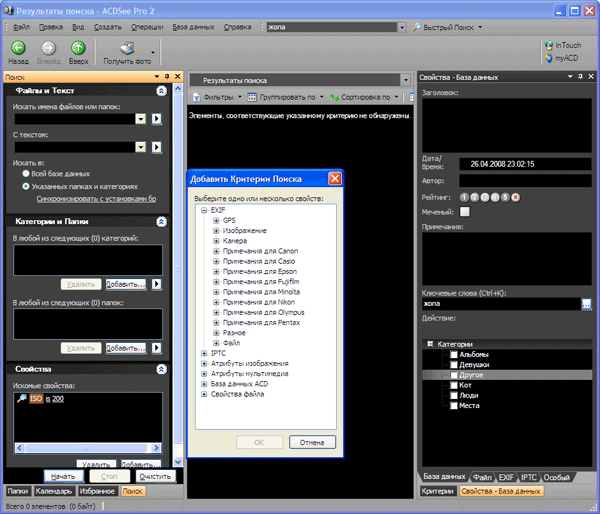Expand the GPS tree node
Viewport: 600px width, 514px height.
tap(216, 220)
